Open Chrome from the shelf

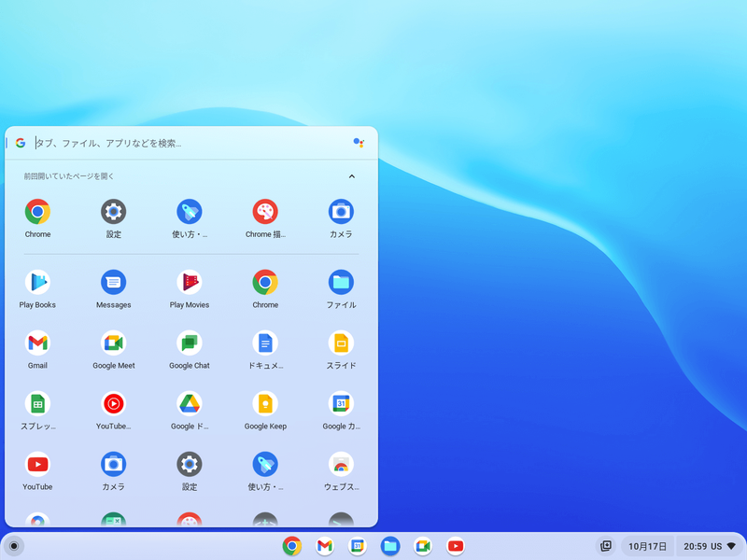pos(292,546)
